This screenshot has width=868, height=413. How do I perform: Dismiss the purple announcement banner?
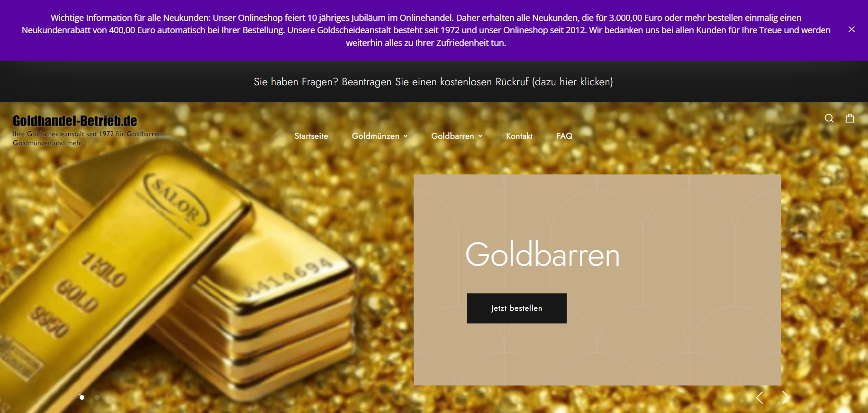click(851, 29)
